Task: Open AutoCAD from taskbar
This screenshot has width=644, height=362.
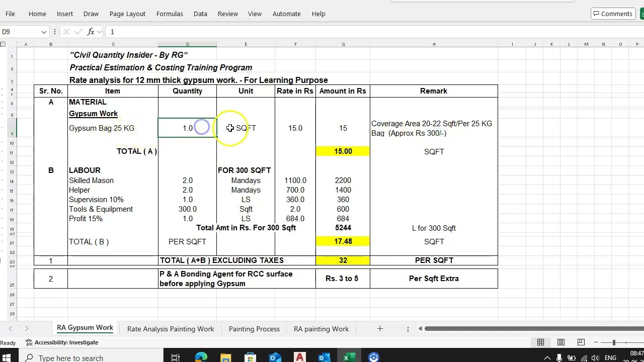Action: click(x=299, y=357)
